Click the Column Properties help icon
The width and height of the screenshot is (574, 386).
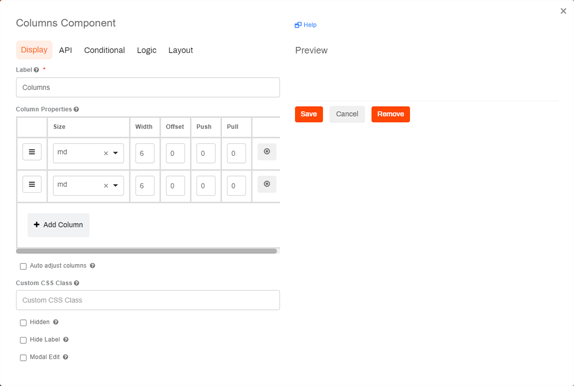click(76, 109)
